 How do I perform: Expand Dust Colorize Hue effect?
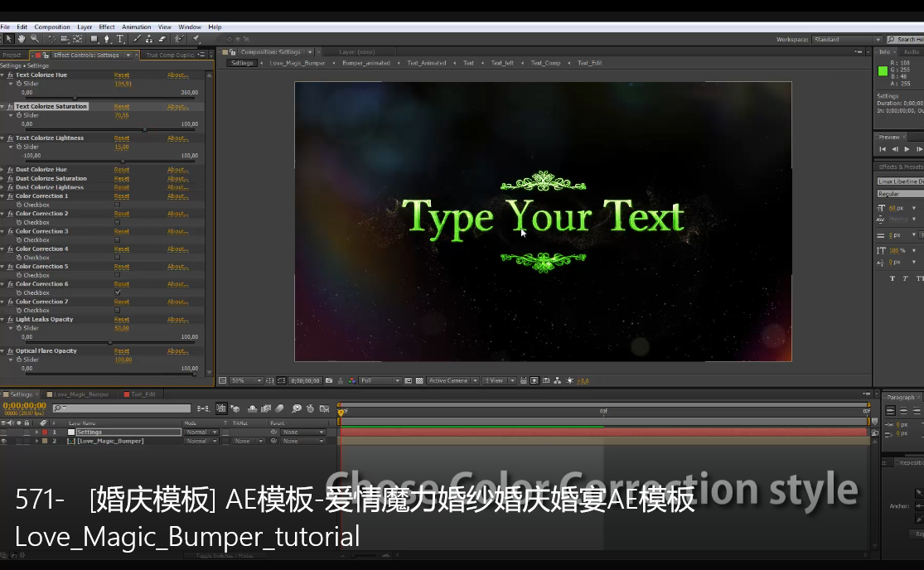[x=3, y=170]
